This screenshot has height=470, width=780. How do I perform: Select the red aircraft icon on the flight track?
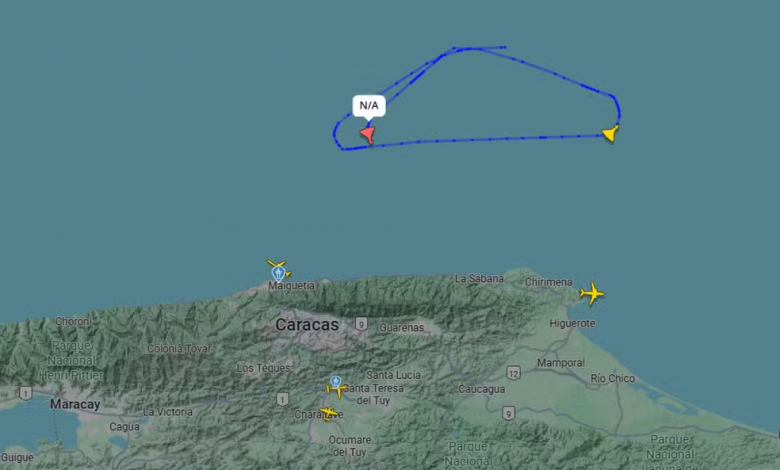click(x=368, y=135)
